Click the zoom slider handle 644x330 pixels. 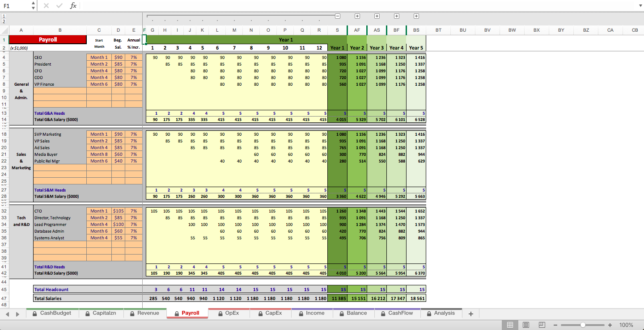click(x=583, y=325)
